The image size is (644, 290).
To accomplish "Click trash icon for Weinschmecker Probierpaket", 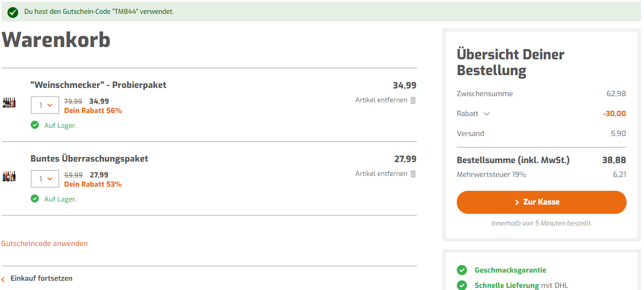I will [413, 100].
